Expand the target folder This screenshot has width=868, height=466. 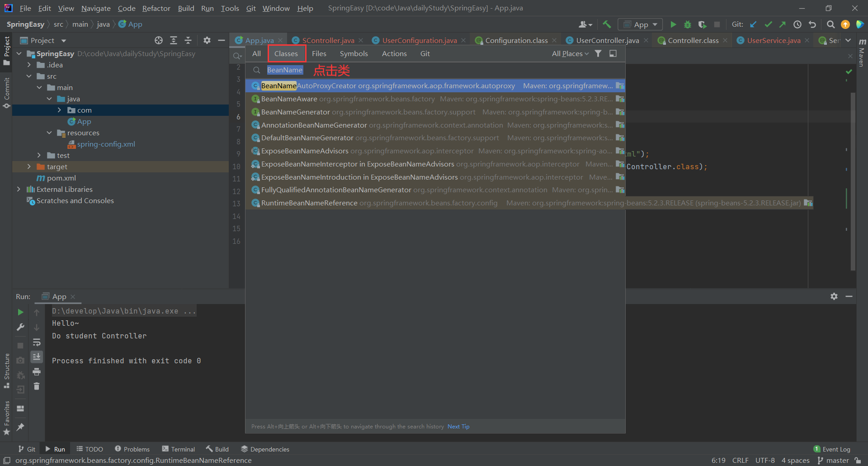pos(29,166)
